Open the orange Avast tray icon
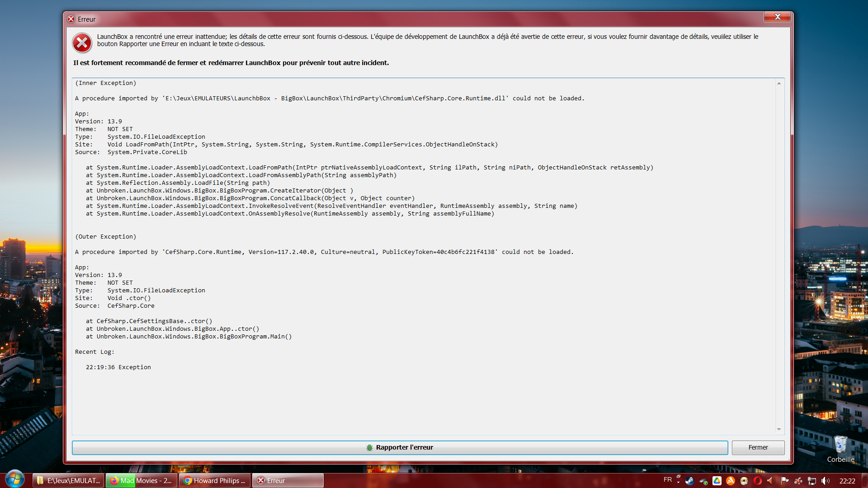 pos(731,481)
